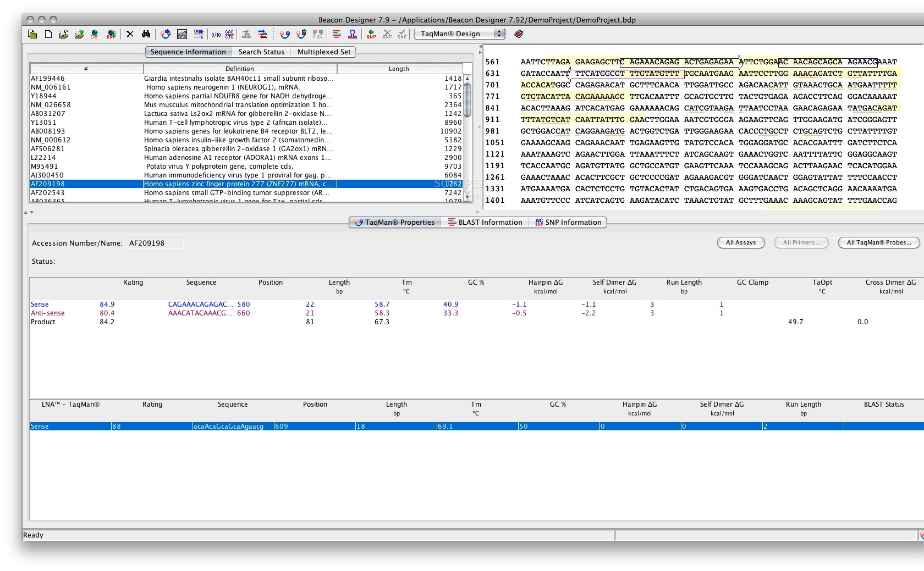This screenshot has height=571, width=924.
Task: Select sequence row Y13051
Action: coord(246,123)
